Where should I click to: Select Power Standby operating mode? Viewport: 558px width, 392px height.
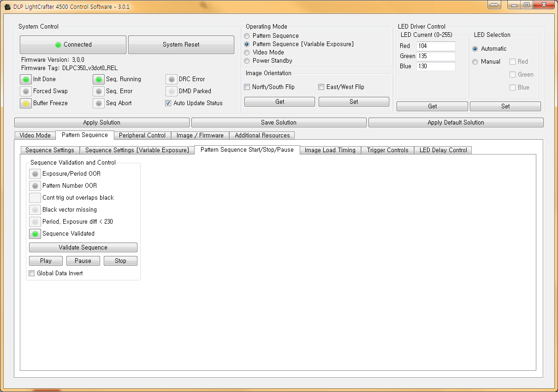pos(247,61)
